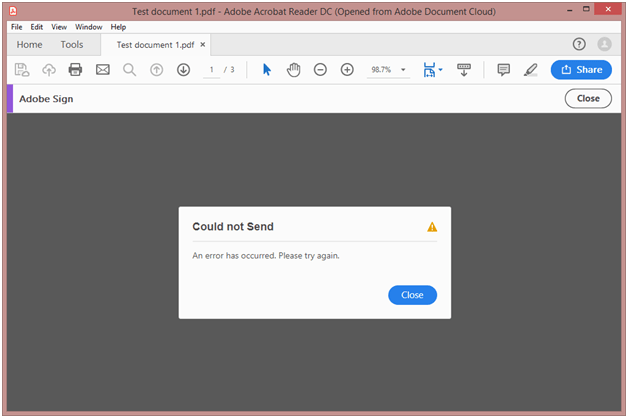Open the Find text magnifier icon
Screen dimensions: 628x418
129,70
